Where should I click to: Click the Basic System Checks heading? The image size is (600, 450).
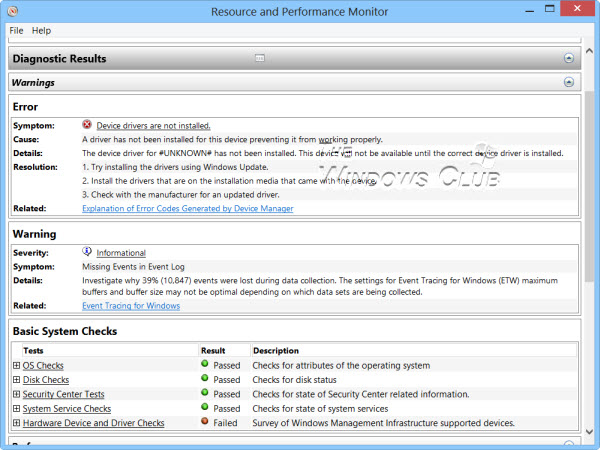tap(65, 331)
